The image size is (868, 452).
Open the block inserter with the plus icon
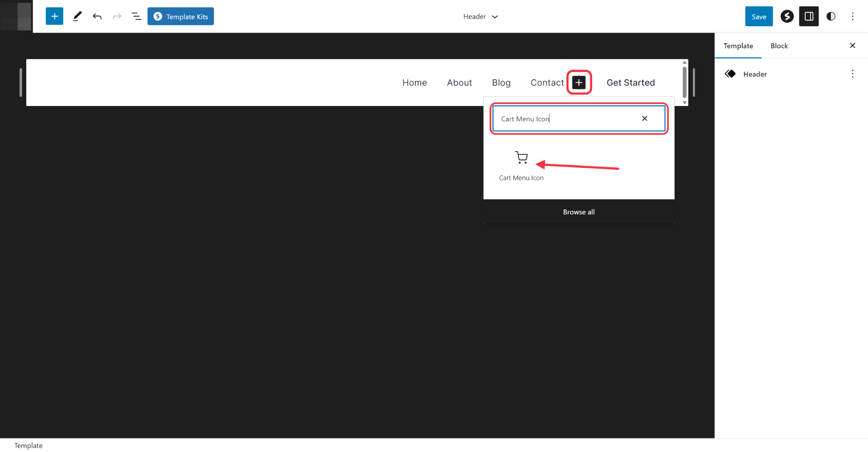point(54,16)
